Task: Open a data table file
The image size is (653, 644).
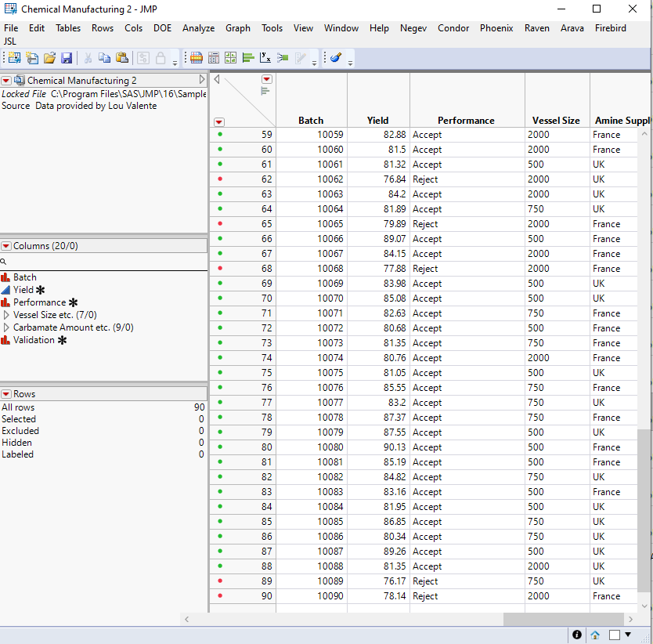Action: (49, 58)
